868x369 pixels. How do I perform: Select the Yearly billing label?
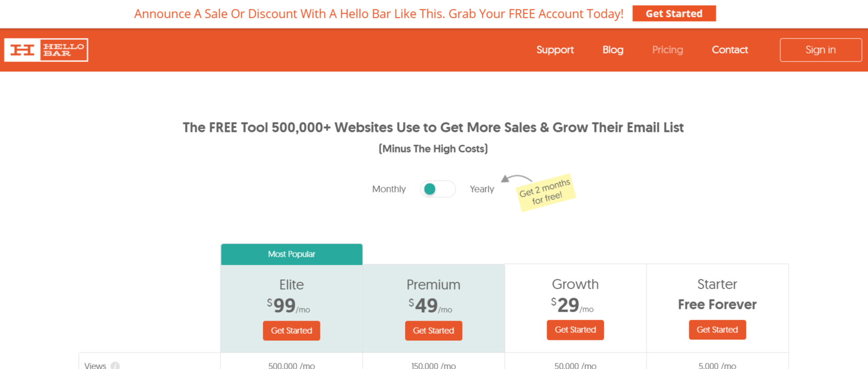pos(482,189)
